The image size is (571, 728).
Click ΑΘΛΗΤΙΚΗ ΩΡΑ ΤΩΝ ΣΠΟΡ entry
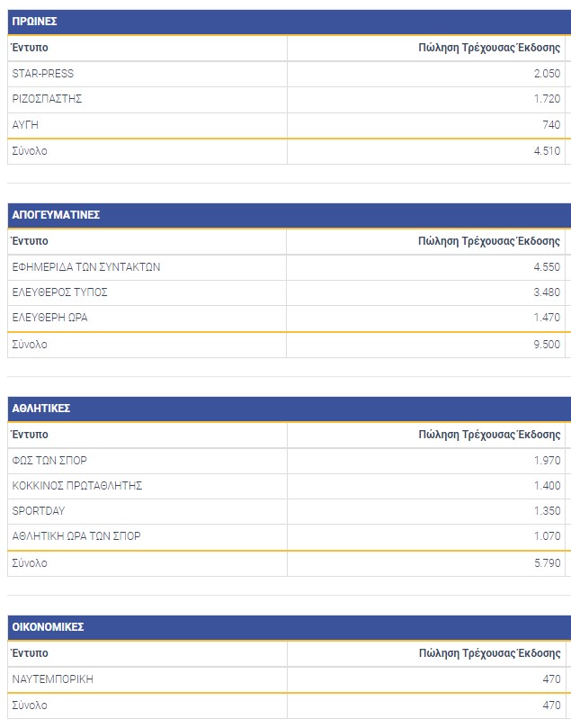coord(76,536)
